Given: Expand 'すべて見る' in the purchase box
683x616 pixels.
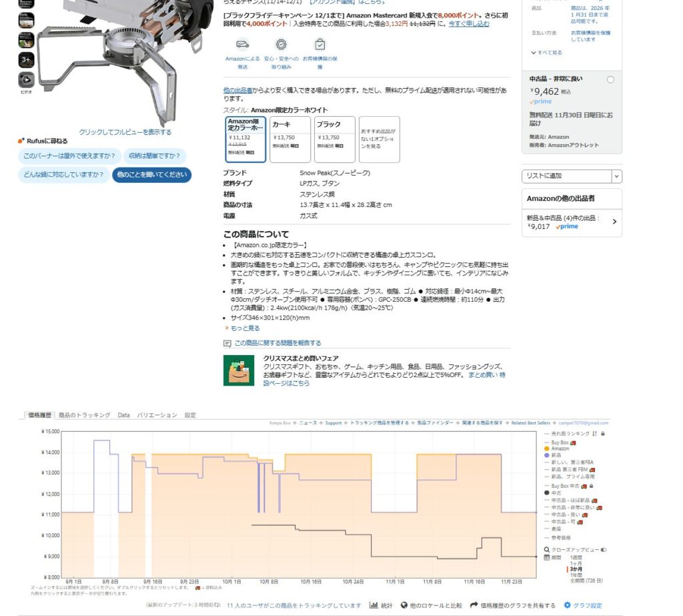Looking at the screenshot, I should (547, 53).
